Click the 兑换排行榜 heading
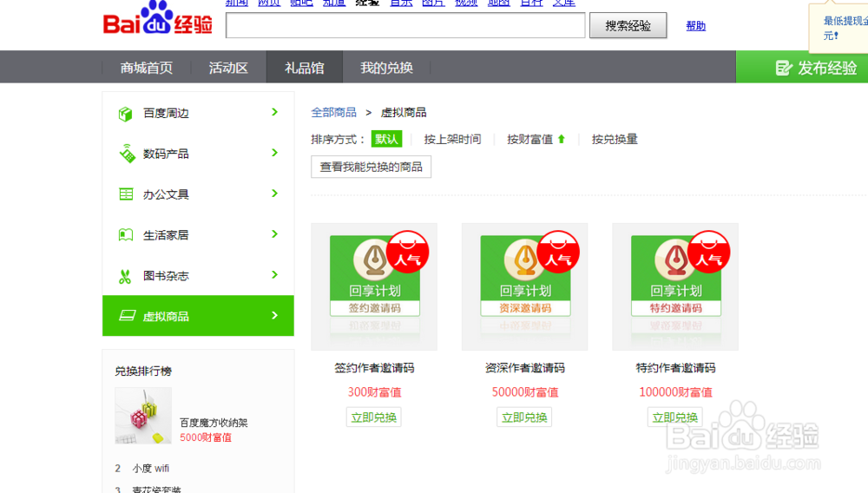This screenshot has height=493, width=868. (x=143, y=371)
